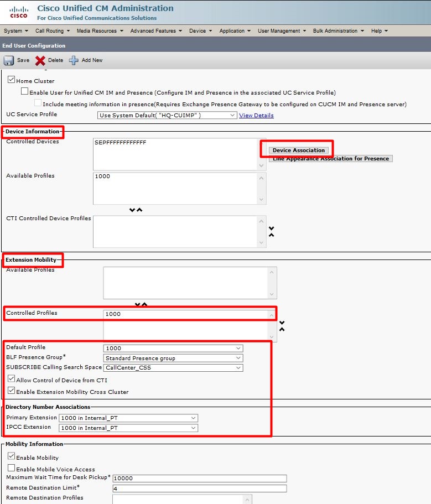Image resolution: width=431 pixels, height=504 pixels.
Task: Toggle Enable Extension Mobility Cross Cluster
Action: [11, 391]
